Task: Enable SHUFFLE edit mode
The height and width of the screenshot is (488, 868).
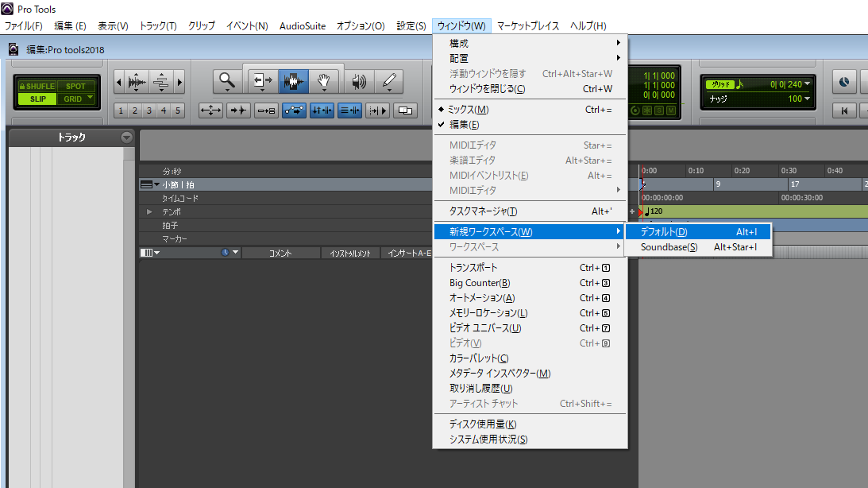Action: (37, 86)
